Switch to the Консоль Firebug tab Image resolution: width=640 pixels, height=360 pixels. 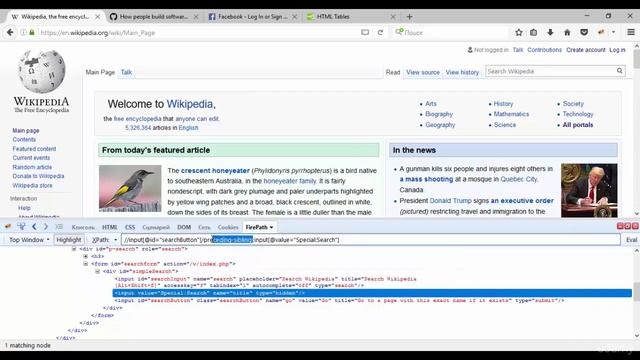[83, 227]
